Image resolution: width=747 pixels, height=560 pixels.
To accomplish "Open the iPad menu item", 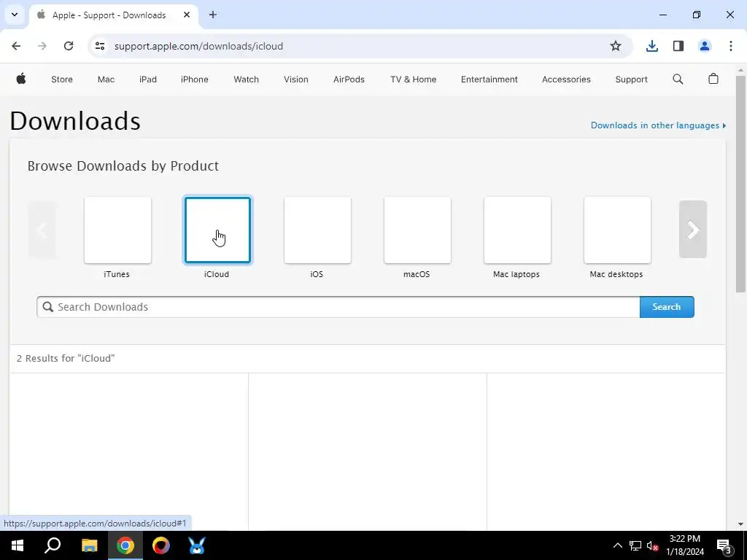I will (147, 79).
